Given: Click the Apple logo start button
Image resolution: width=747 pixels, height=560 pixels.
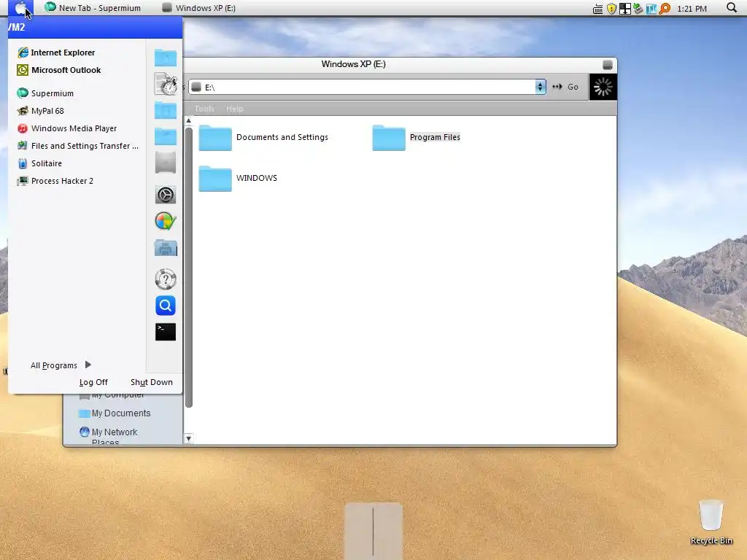Looking at the screenshot, I should click(x=20, y=8).
